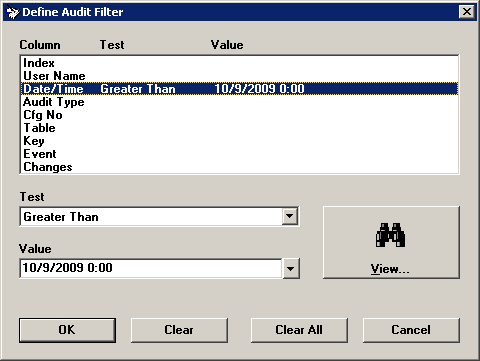Select the Changes row
Screen dimensions: 480x361
coord(240,167)
